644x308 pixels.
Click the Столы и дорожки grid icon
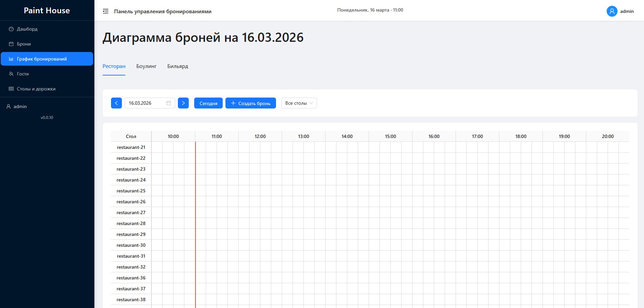(x=11, y=89)
